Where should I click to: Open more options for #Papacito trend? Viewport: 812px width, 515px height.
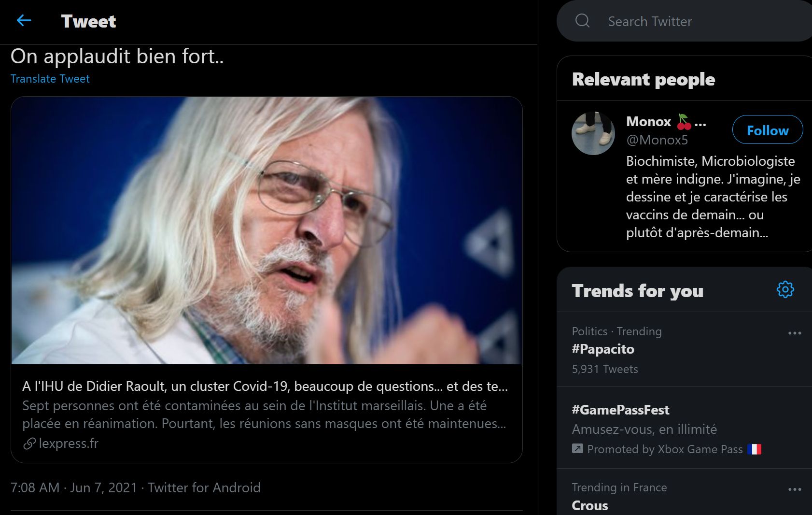(795, 333)
